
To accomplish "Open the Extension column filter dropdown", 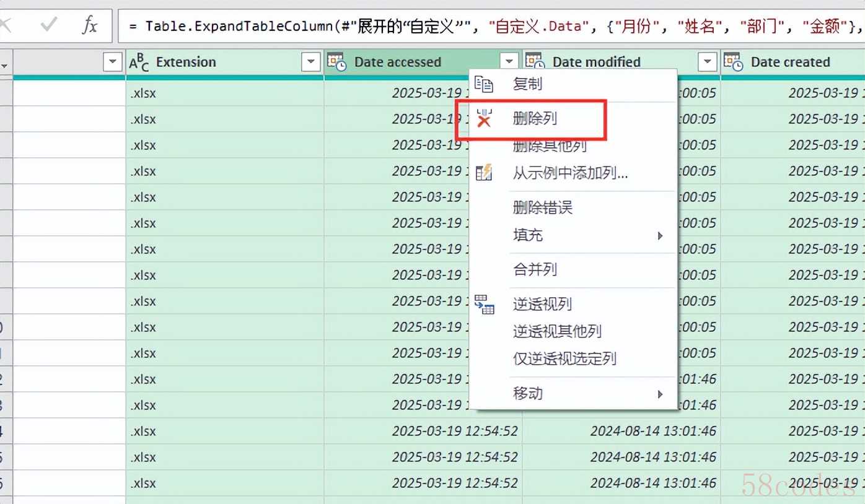I will tap(311, 62).
